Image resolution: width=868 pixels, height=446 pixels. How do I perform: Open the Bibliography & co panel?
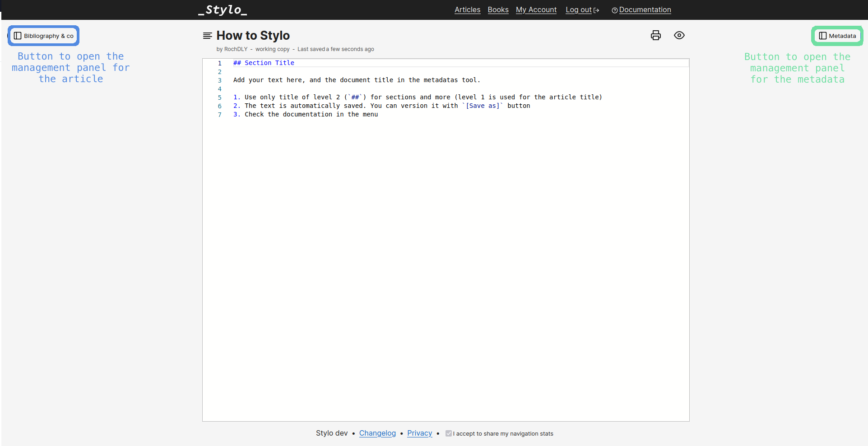44,36
